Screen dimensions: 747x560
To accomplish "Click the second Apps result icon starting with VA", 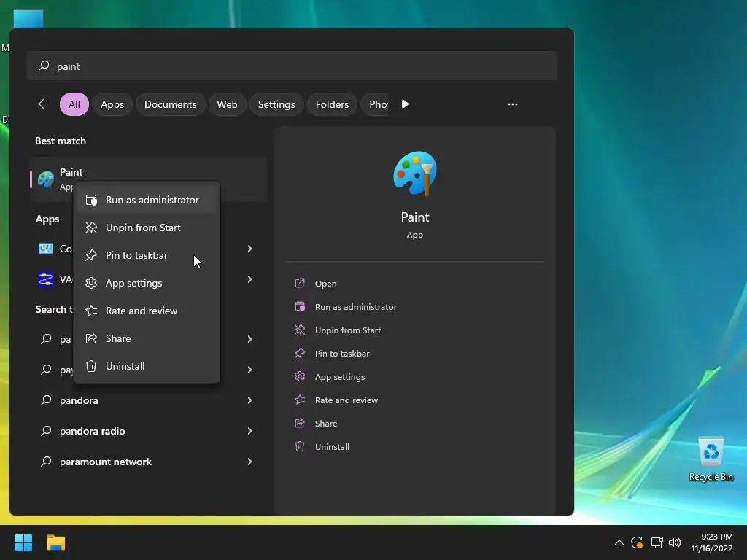I will [x=46, y=279].
